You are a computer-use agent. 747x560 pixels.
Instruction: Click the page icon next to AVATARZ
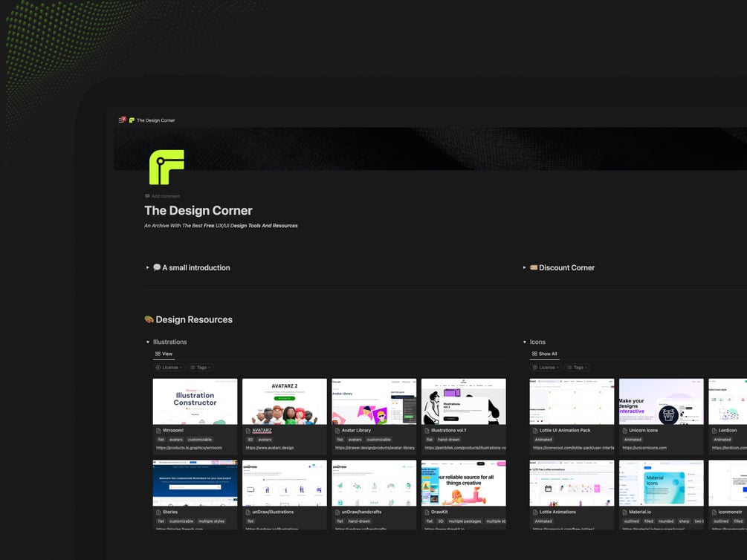tap(248, 431)
